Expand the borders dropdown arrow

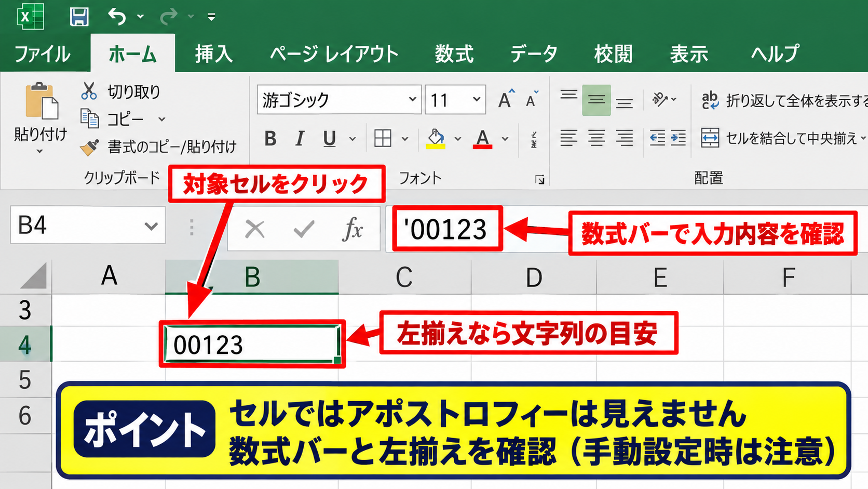405,139
